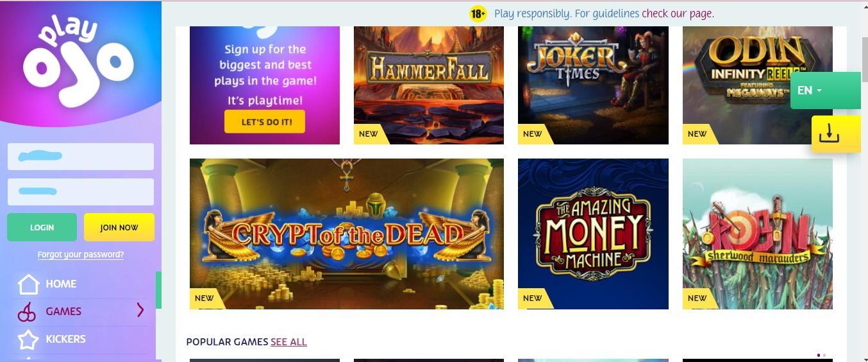Click the green Login button
868x362 pixels.
(x=42, y=227)
